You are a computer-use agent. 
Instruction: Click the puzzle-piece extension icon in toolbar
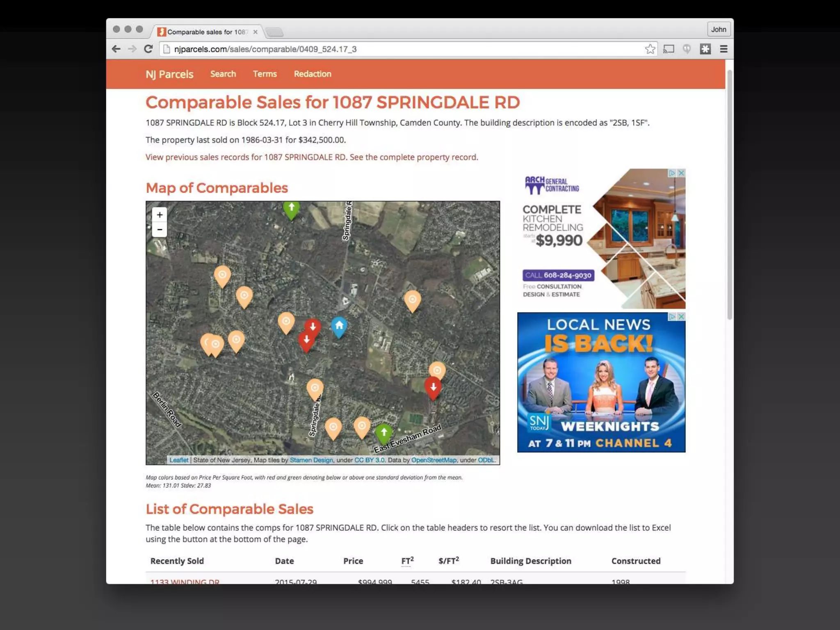[x=705, y=49]
